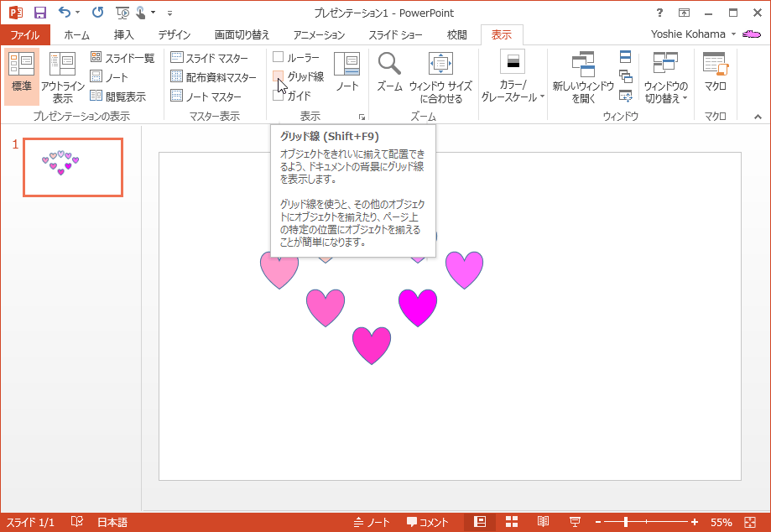Enable the Gridlines (グリッド線) checkbox
771x532 pixels.
279,76
